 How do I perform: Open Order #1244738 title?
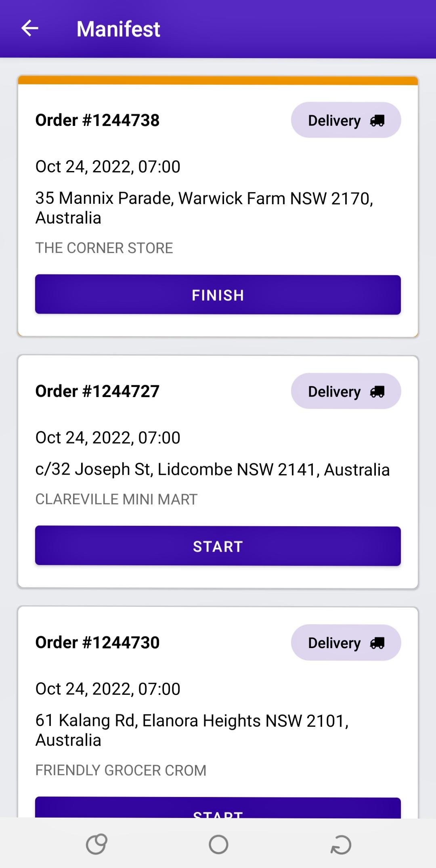(x=97, y=120)
